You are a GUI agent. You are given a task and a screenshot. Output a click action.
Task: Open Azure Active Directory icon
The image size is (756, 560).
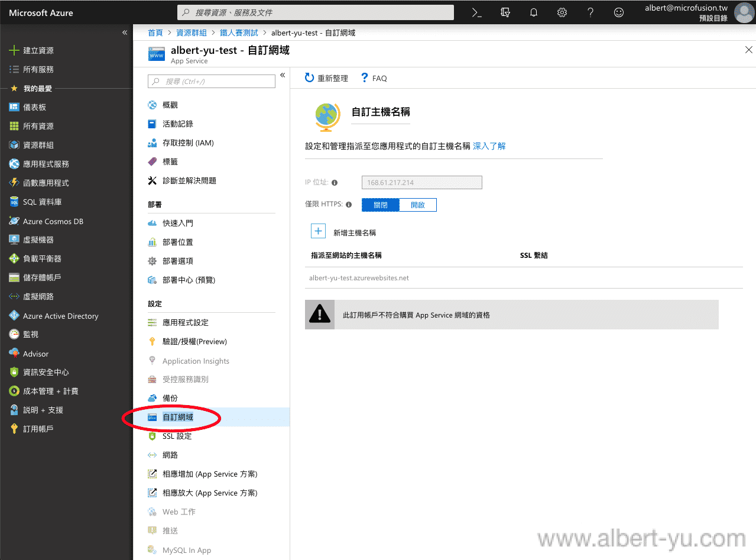14,316
